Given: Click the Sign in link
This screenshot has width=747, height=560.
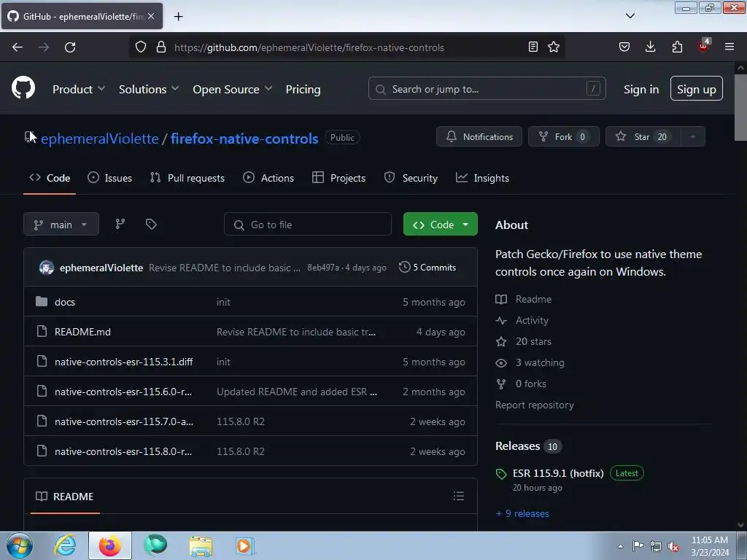Looking at the screenshot, I should pyautogui.click(x=640, y=89).
